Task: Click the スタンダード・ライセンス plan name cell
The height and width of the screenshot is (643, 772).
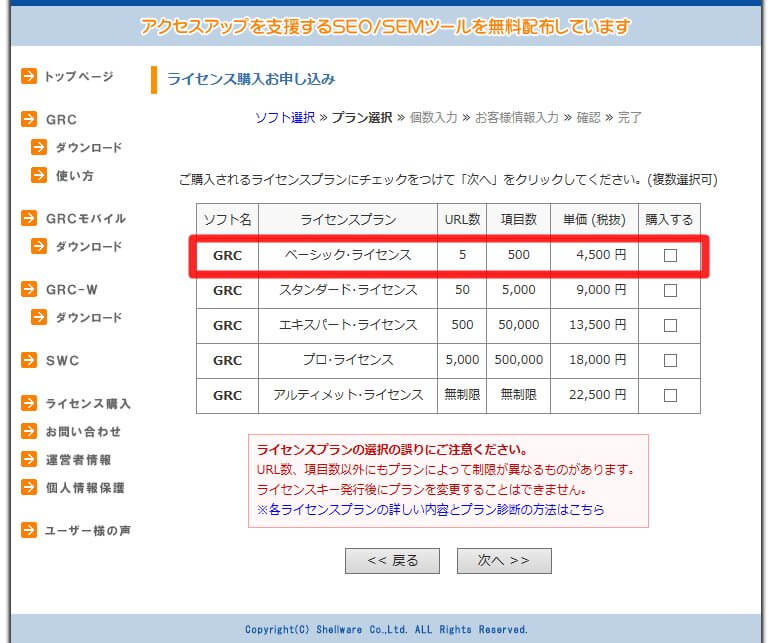Action: (348, 290)
